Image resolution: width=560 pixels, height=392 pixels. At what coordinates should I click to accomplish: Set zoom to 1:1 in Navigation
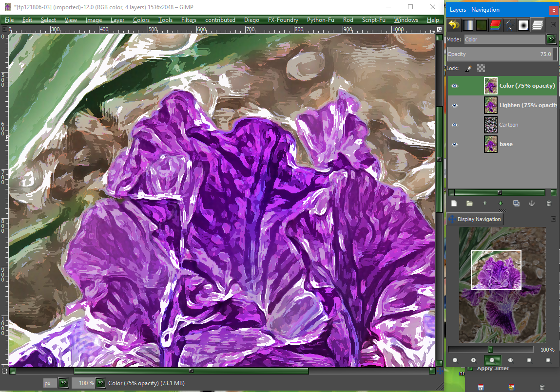point(492,360)
